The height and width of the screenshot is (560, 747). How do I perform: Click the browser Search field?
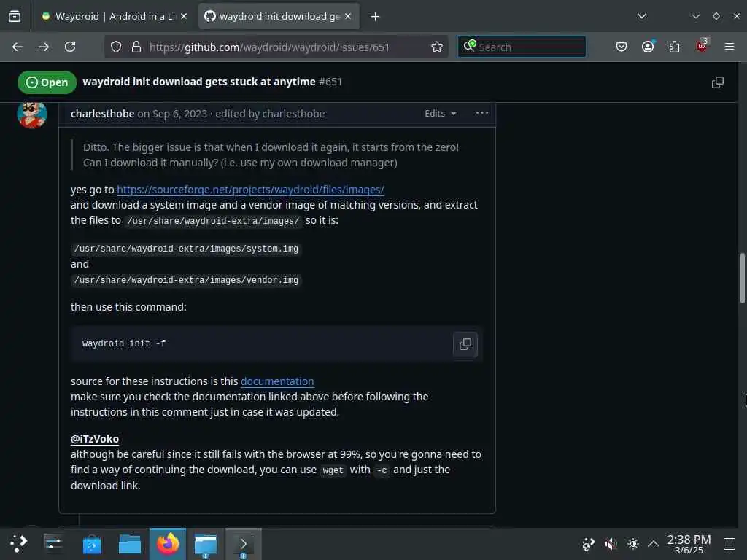(522, 47)
